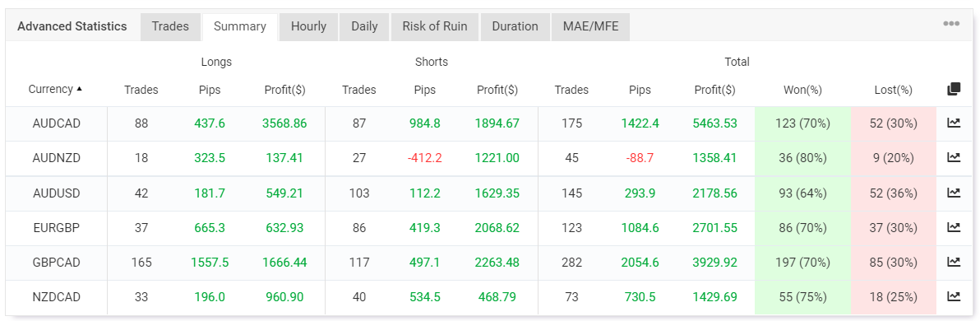Open the chart icon for GBPCAD row

pyautogui.click(x=953, y=262)
